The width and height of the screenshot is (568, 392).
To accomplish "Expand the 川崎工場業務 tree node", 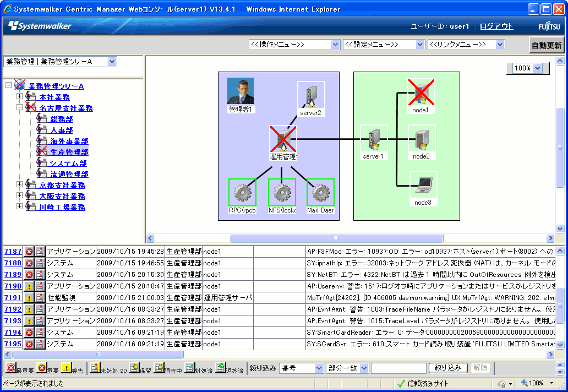I will click(x=20, y=206).
